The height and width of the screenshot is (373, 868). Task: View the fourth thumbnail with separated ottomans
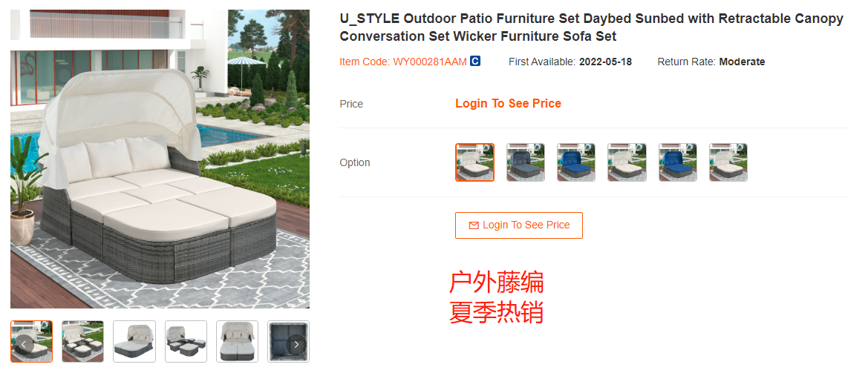click(x=186, y=342)
